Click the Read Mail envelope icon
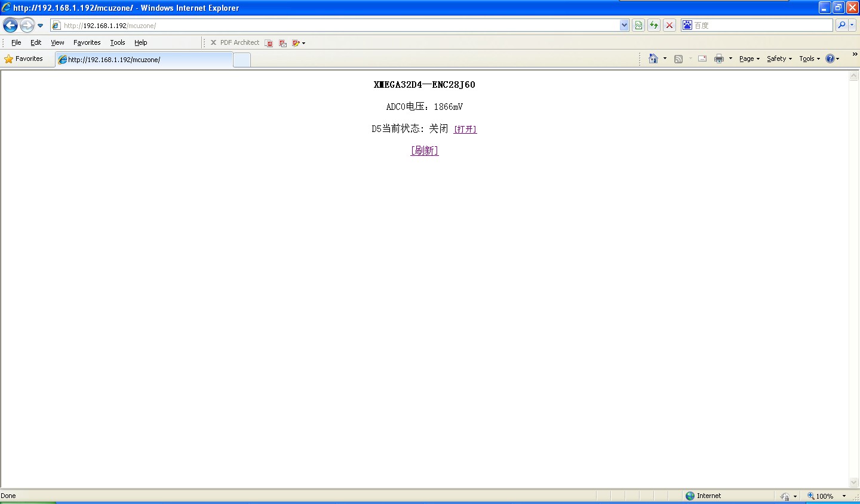Screen dimensions: 860x504 [x=702, y=59]
